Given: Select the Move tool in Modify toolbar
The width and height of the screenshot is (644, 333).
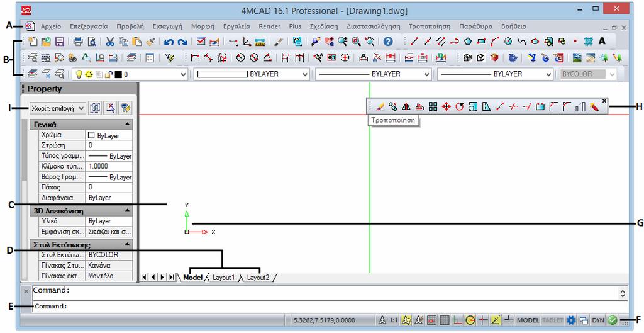Looking at the screenshot, I should (x=446, y=107).
